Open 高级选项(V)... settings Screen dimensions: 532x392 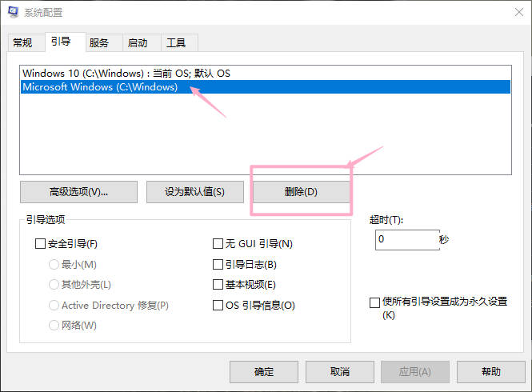[x=78, y=192]
